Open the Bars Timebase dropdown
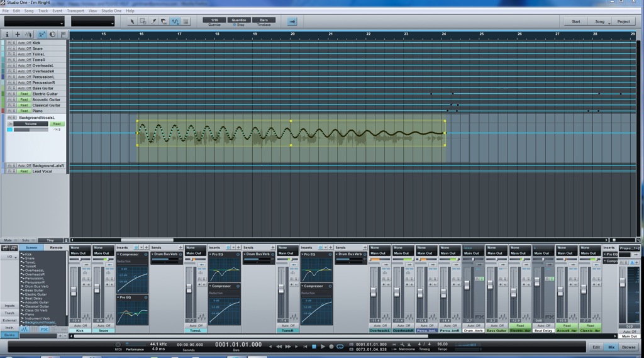 tap(264, 20)
